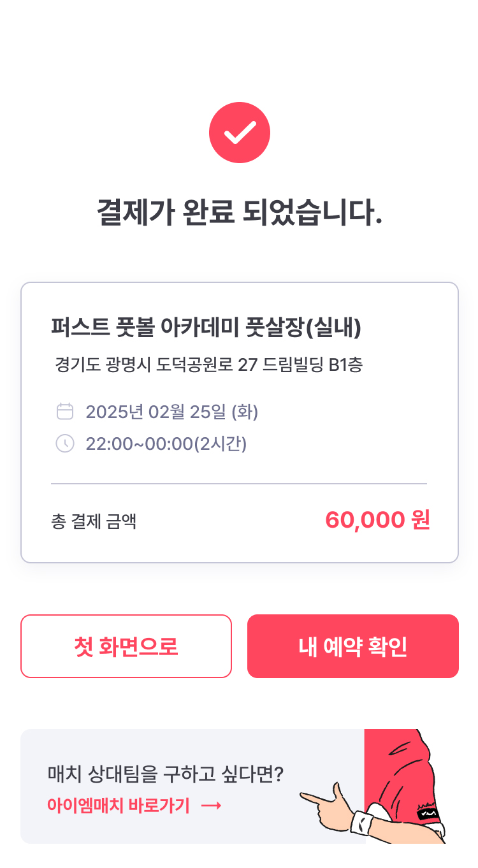The height and width of the screenshot is (868, 478).
Task: Click the clock icon beside the time
Action: click(65, 443)
